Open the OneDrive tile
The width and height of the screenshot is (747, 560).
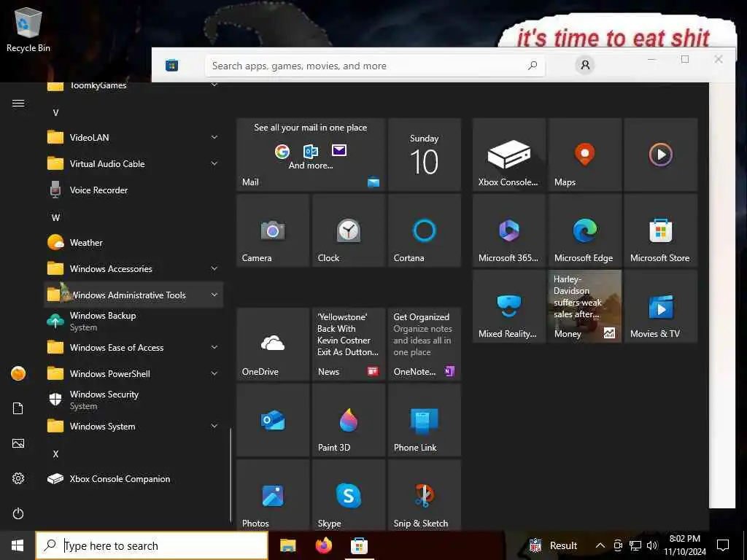pyautogui.click(x=273, y=344)
